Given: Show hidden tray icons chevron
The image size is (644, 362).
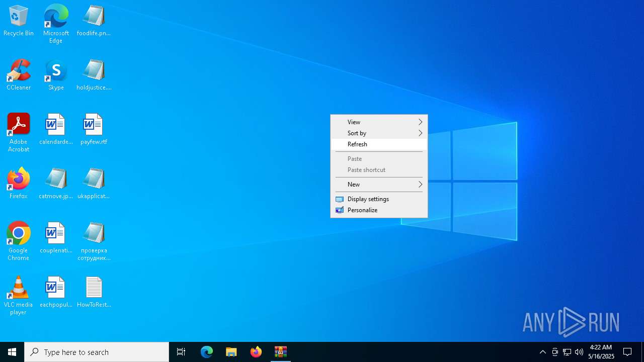Looking at the screenshot, I should click(543, 352).
